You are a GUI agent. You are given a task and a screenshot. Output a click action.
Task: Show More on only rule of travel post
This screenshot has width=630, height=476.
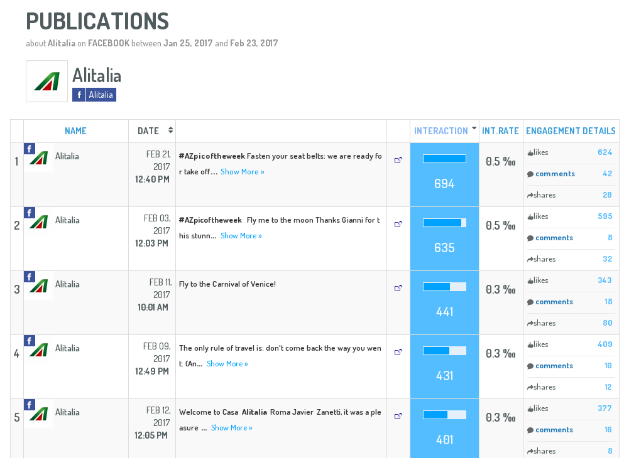pos(227,364)
